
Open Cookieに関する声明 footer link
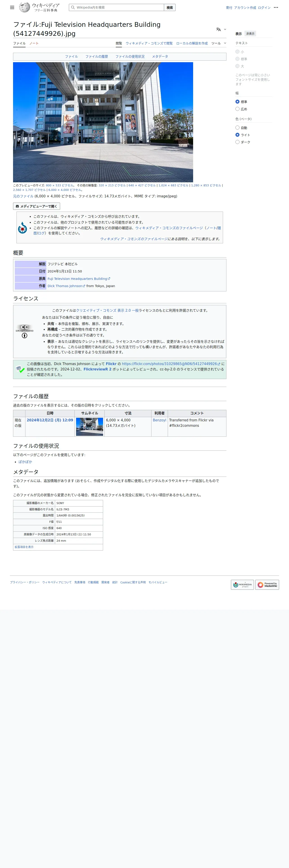[133, 582]
